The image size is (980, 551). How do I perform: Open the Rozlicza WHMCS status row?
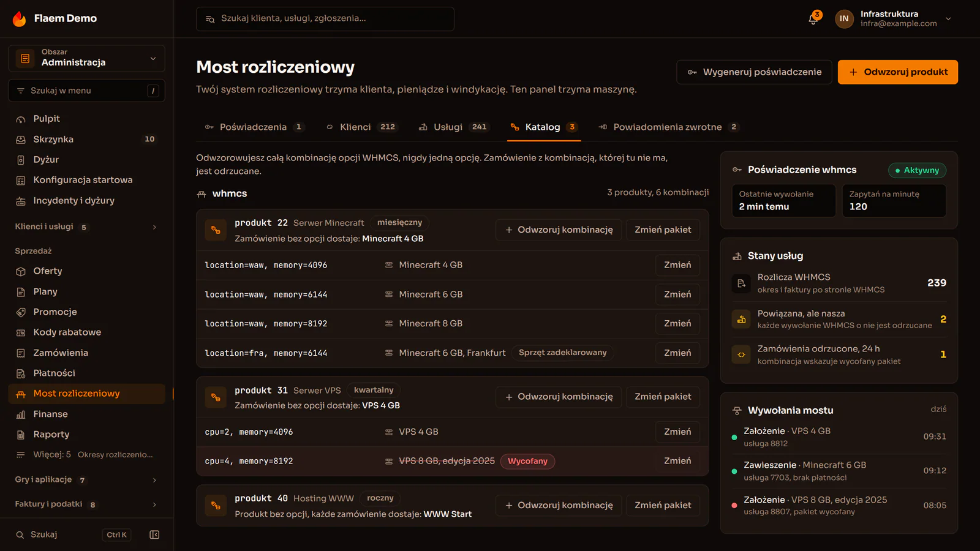click(839, 283)
